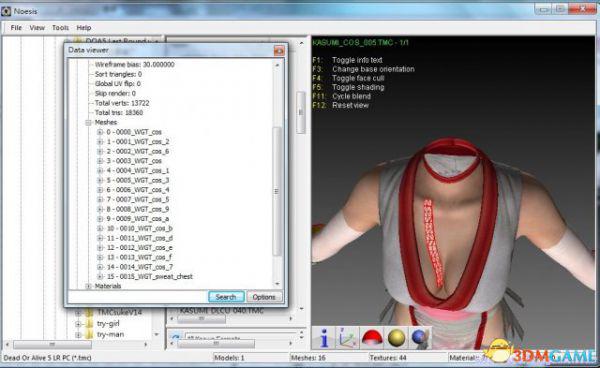Screen dimensions: 600x368
Task: Select mesh row 6 - 0006_WGT_cos_4
Action: [138, 190]
